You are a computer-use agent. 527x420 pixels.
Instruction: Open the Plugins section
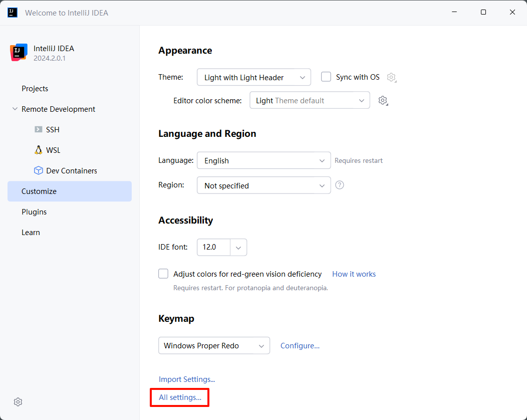pos(34,212)
